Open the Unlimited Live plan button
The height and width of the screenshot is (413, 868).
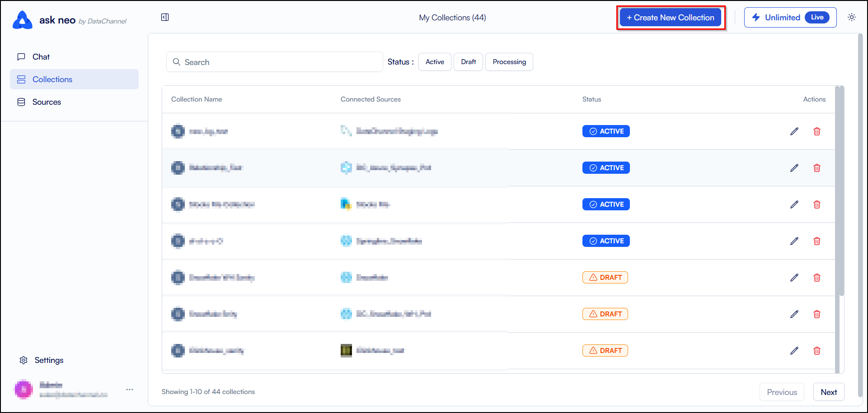(x=790, y=18)
